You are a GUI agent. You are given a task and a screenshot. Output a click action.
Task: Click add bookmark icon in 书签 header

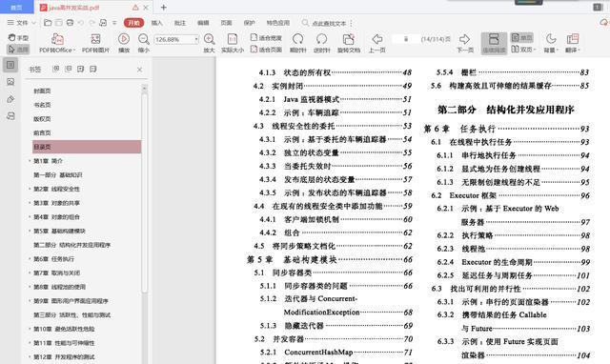(80, 69)
